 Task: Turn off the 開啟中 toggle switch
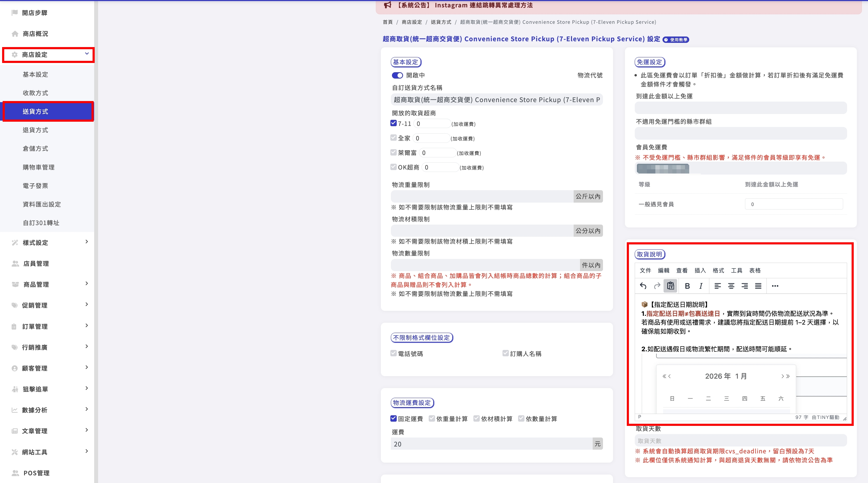pyautogui.click(x=397, y=75)
